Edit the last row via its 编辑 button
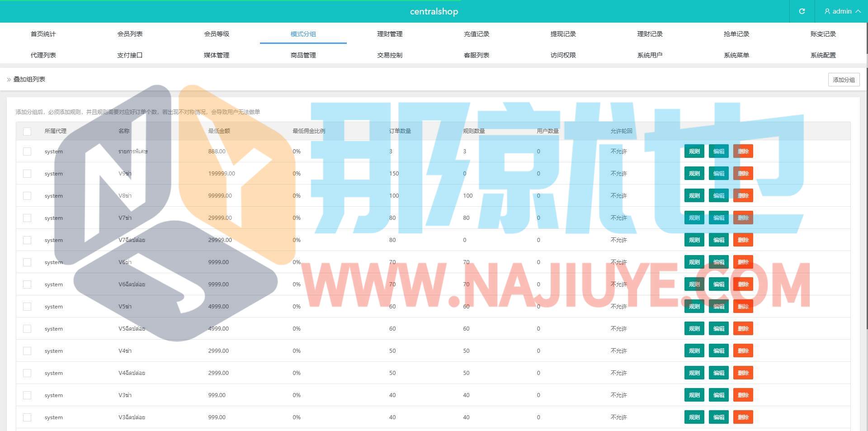The width and height of the screenshot is (868, 431). [718, 417]
